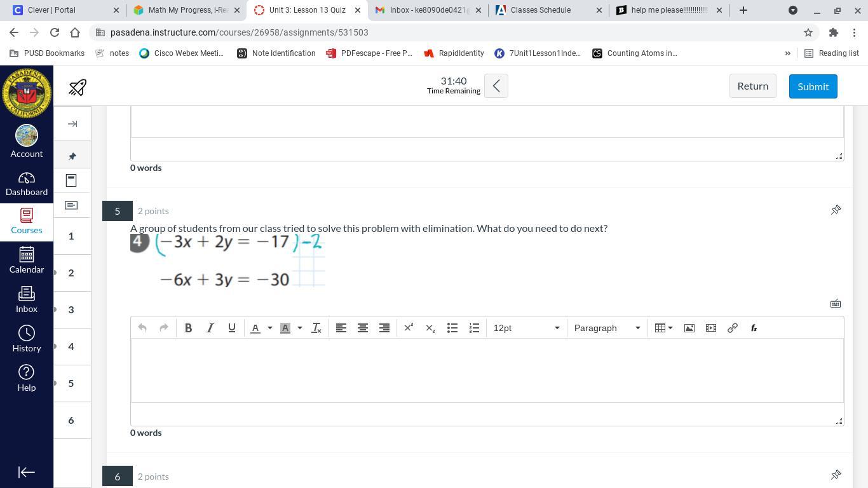Insert a link with the chain icon
Image resolution: width=868 pixels, height=488 pixels.
(x=732, y=328)
